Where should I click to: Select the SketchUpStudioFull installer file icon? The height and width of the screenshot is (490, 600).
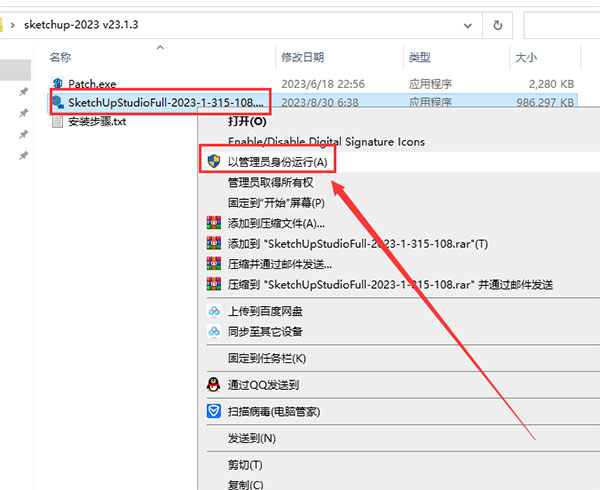57,102
